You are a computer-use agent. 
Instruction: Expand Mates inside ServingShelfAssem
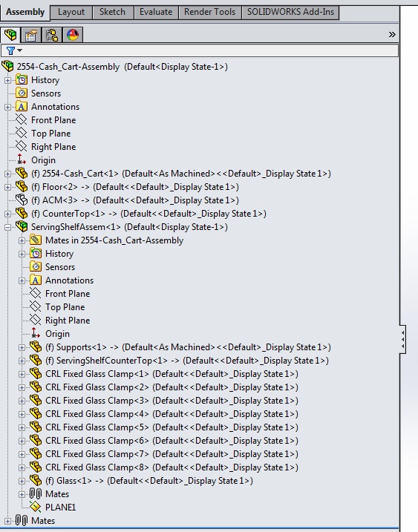coord(22,495)
